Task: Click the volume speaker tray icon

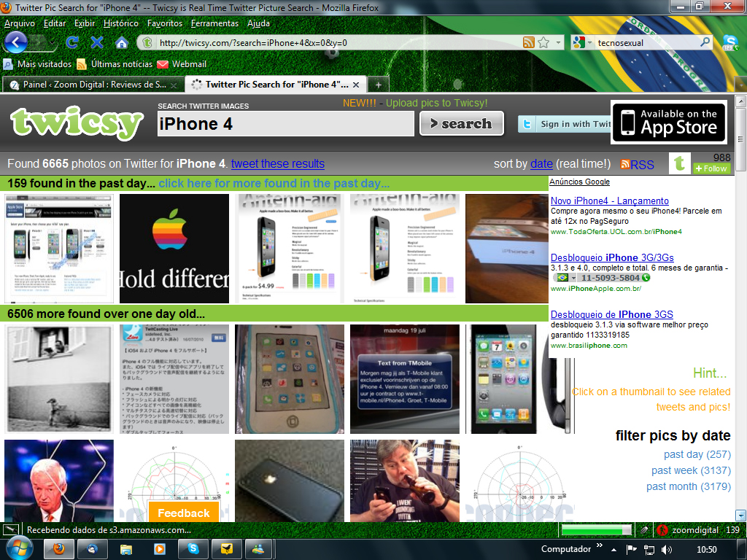Action: (667, 550)
